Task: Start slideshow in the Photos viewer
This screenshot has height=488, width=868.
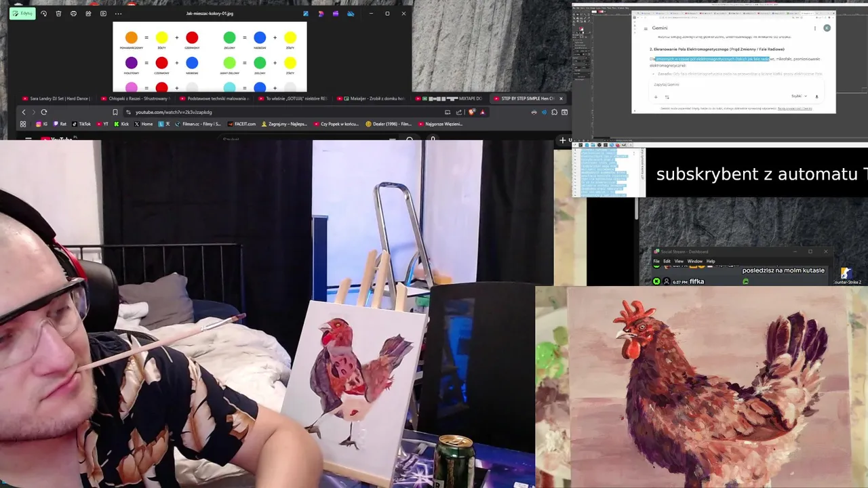Action: point(103,14)
